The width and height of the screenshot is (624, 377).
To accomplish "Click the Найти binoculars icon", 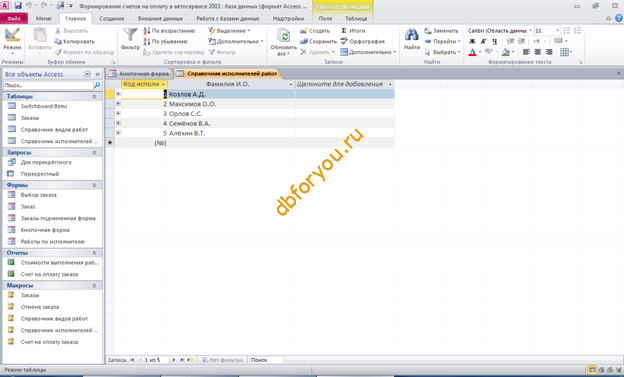I will [411, 35].
